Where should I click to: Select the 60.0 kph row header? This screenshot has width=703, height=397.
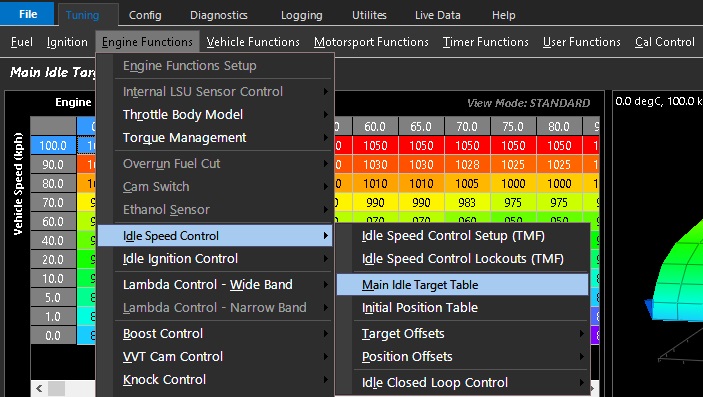click(x=53, y=222)
